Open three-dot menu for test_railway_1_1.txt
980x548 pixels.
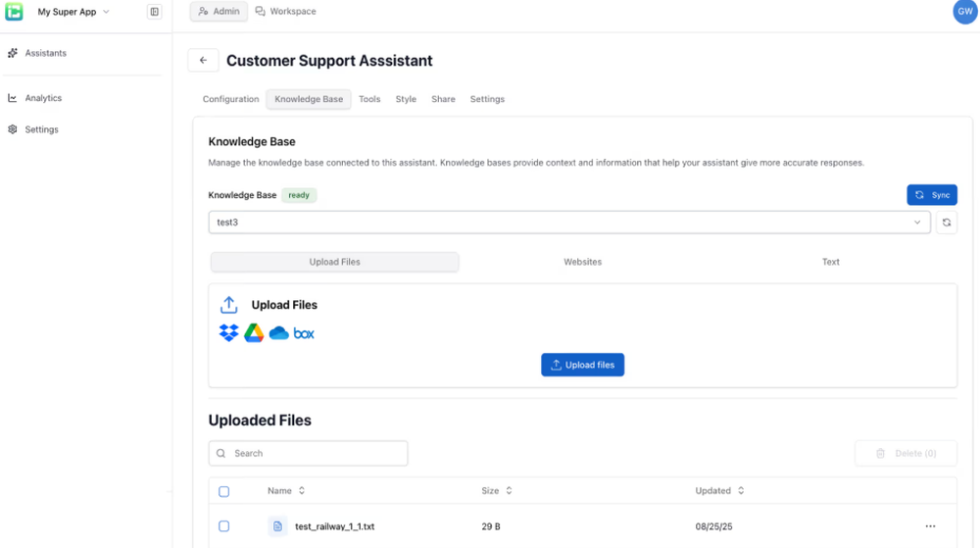coord(930,526)
